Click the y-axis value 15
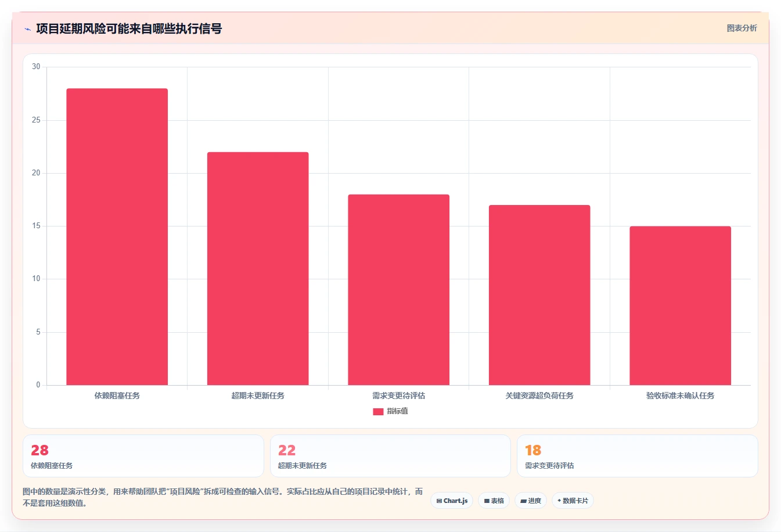 [x=36, y=226]
